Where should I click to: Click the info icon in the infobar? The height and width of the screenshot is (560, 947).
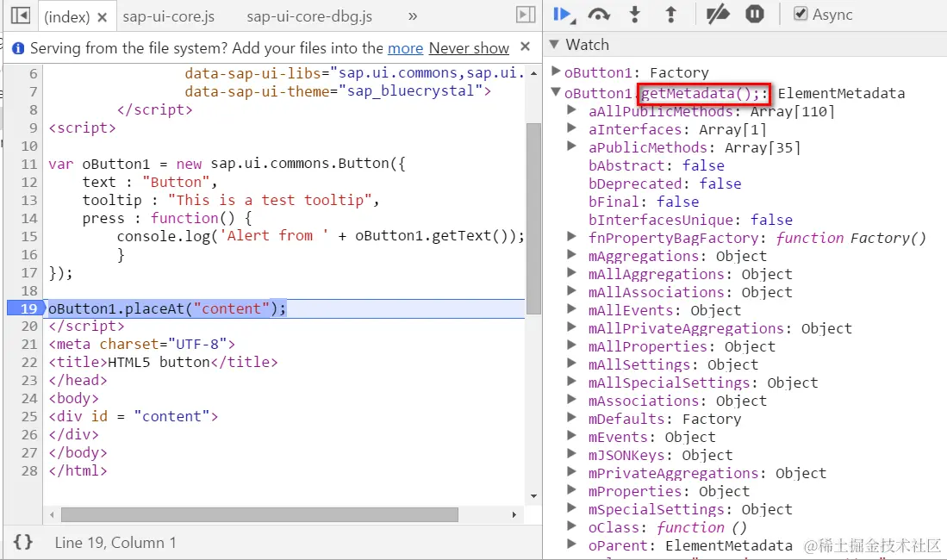pyautogui.click(x=18, y=48)
